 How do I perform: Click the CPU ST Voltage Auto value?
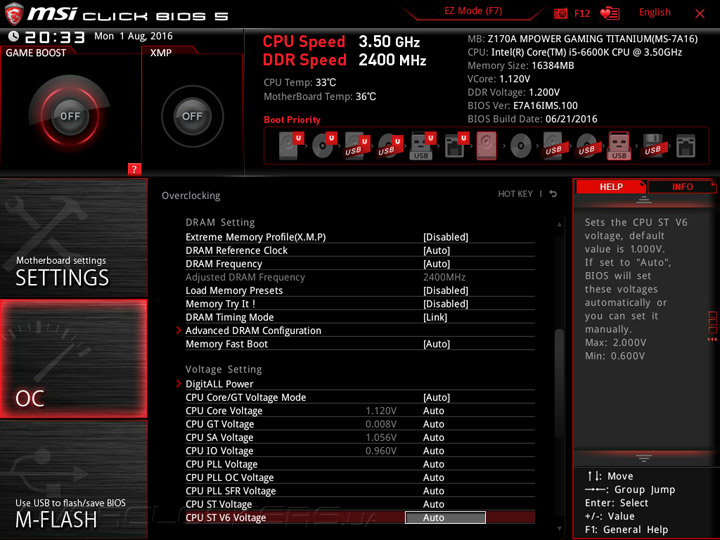coord(433,504)
